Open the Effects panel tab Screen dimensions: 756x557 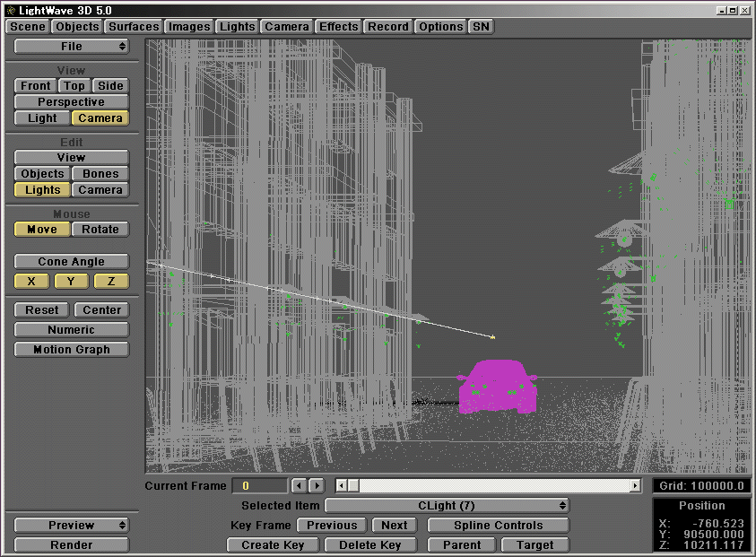[x=338, y=26]
